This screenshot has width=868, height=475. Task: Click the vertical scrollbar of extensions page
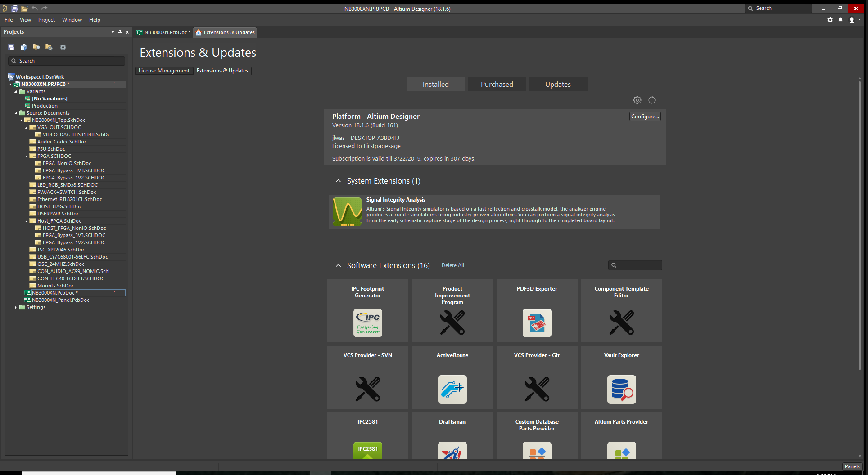[860, 225]
